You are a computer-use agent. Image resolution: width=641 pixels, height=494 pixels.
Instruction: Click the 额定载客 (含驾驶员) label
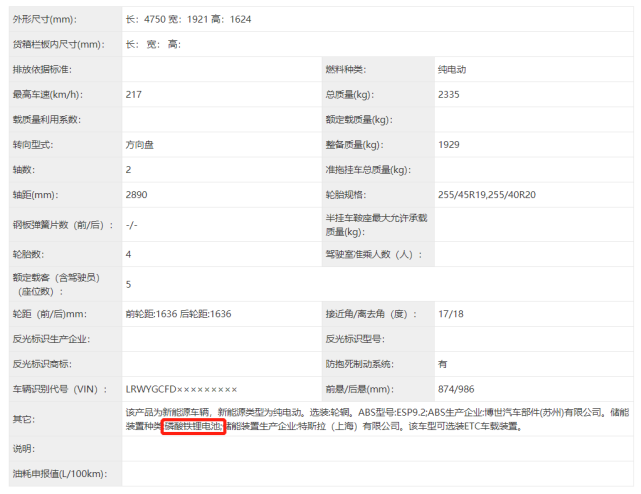[x=56, y=284]
